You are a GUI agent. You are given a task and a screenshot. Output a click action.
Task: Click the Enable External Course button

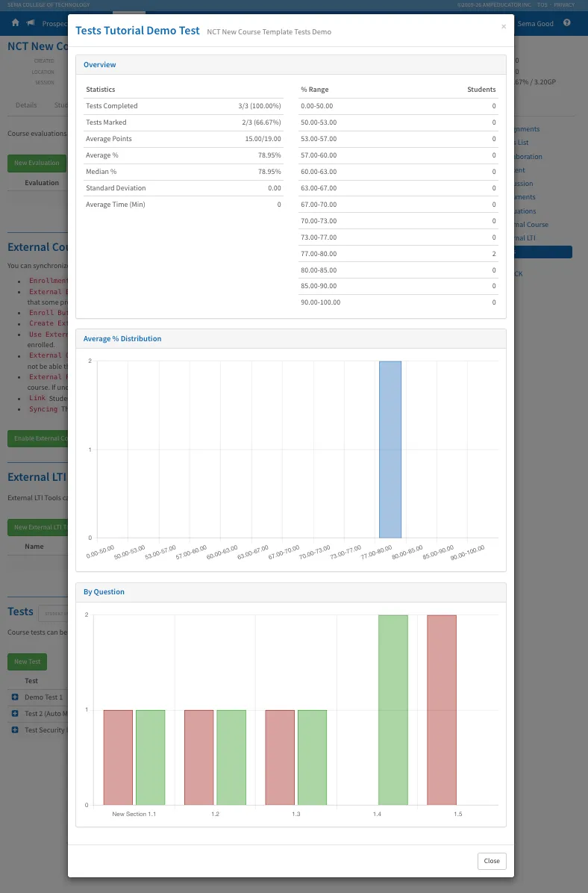(37, 438)
